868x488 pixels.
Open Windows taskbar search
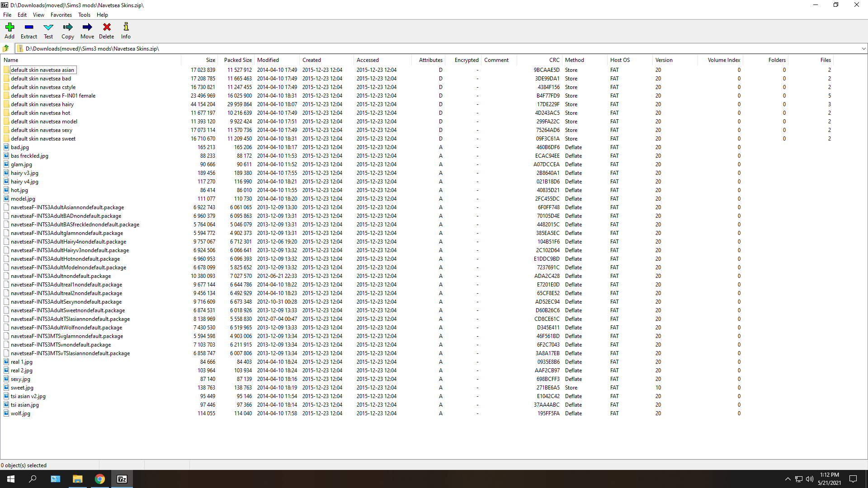[33, 479]
